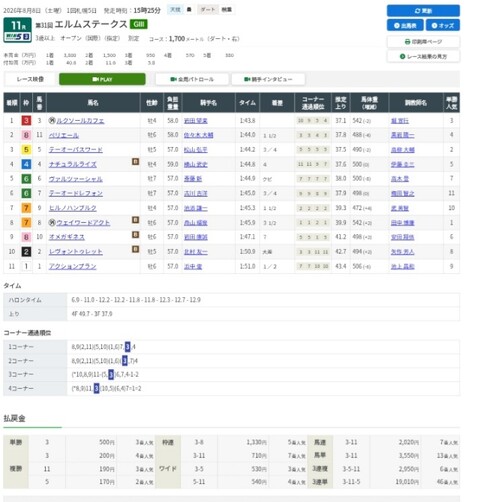Open horse page for ルクソールカフェ
The width and height of the screenshot is (480, 502).
80,121
